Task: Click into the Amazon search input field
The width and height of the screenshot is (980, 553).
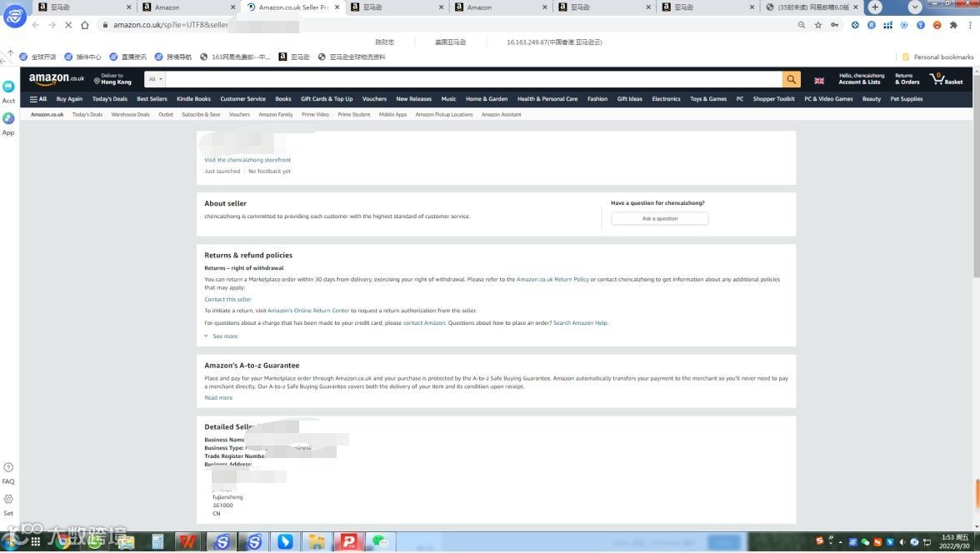Action: click(473, 79)
